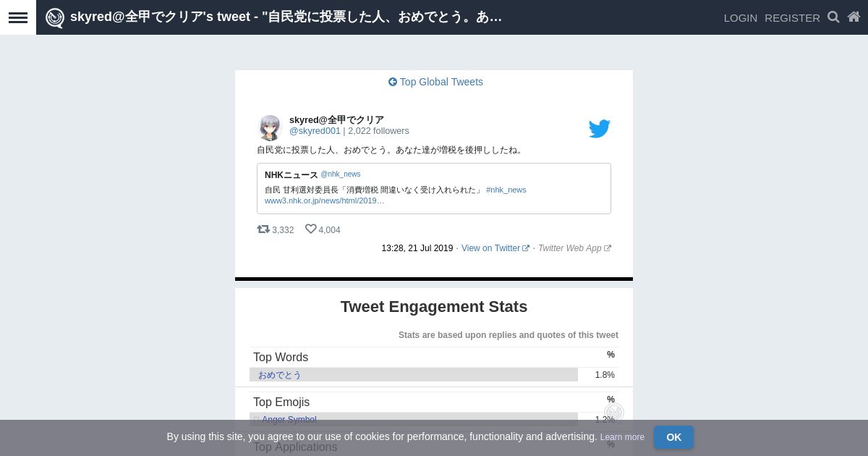Click the NHKニュース quoted author name
Screen dimensions: 868x456
292,175
